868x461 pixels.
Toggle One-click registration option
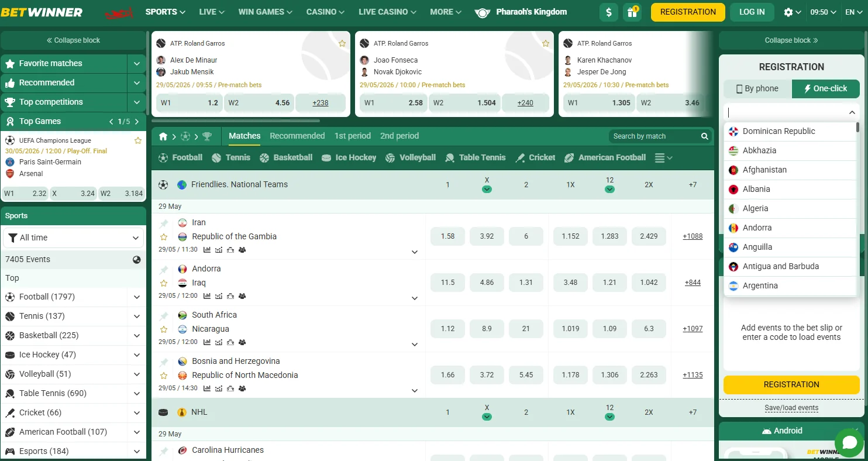pyautogui.click(x=826, y=89)
